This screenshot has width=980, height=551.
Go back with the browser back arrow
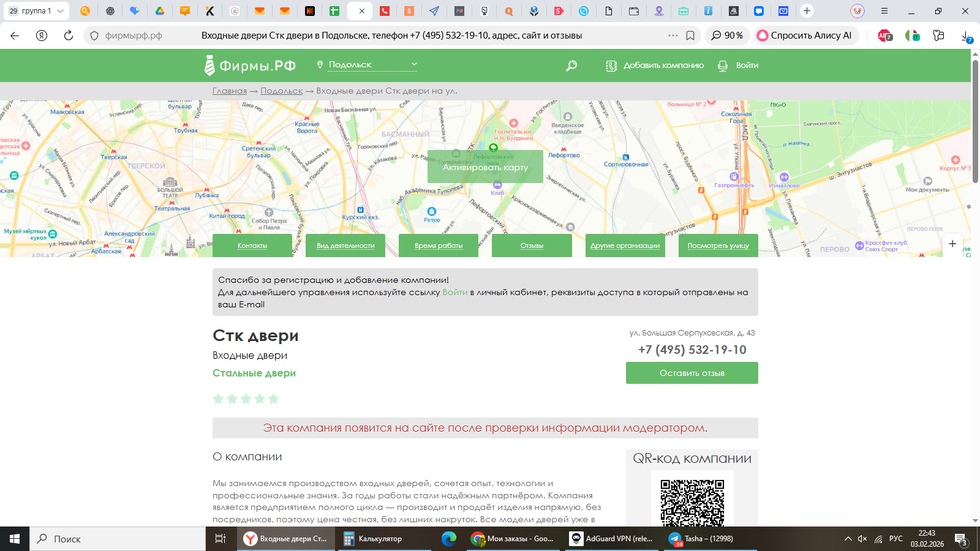(x=15, y=36)
